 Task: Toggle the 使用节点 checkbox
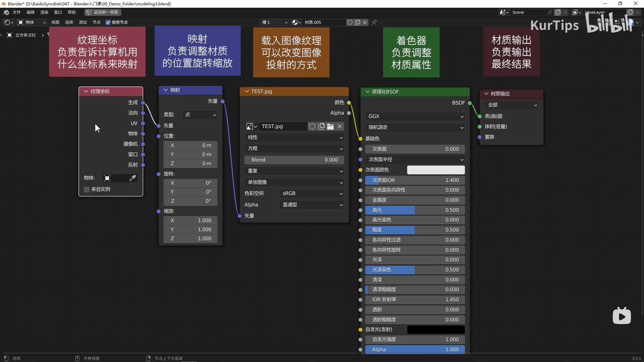click(108, 22)
